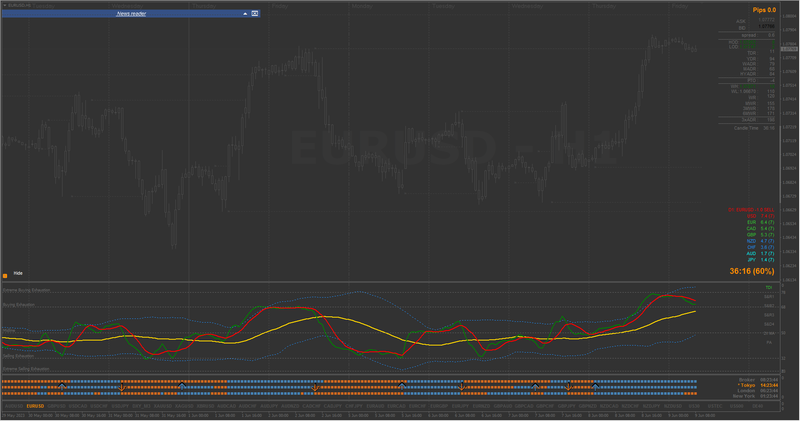Click the spread value row

click(x=758, y=35)
